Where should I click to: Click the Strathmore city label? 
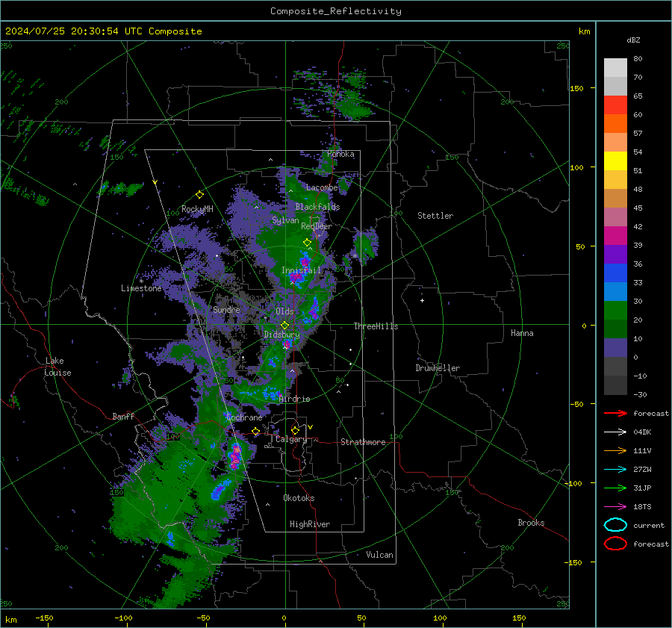click(x=363, y=442)
